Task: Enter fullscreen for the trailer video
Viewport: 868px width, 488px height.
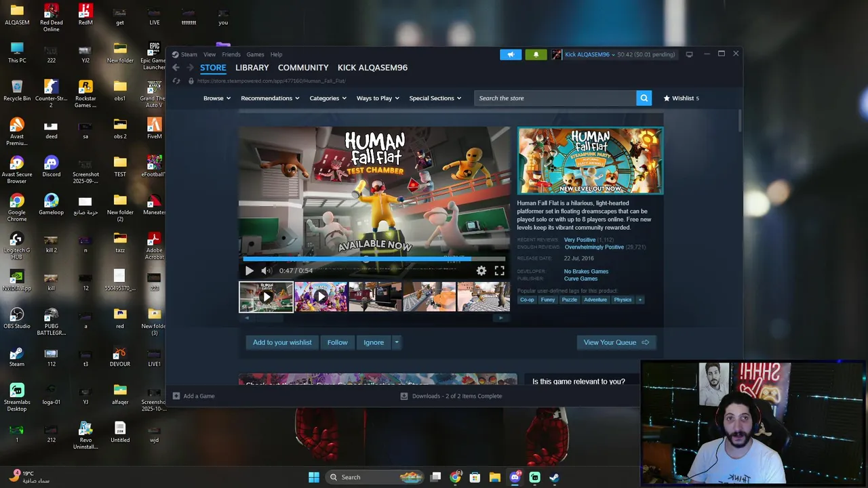Action: (499, 270)
